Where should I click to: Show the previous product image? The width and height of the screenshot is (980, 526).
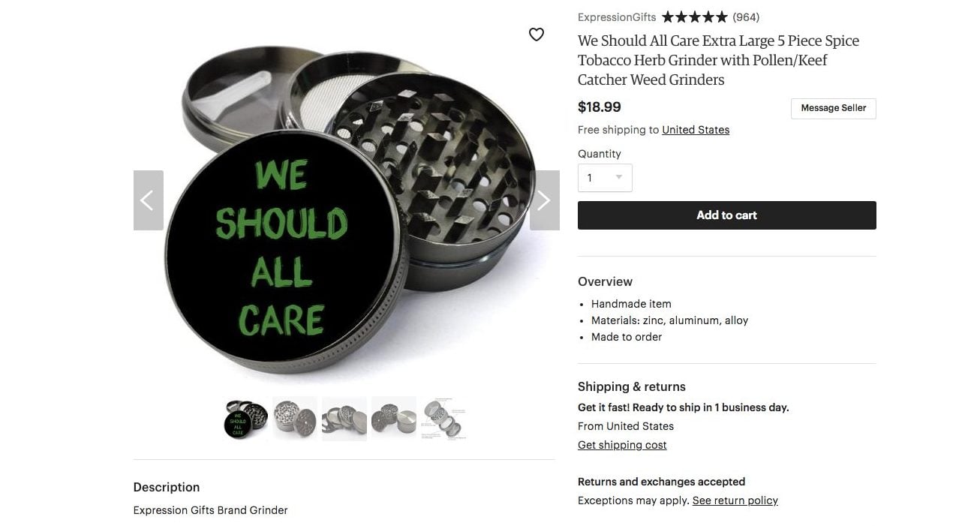(x=148, y=200)
